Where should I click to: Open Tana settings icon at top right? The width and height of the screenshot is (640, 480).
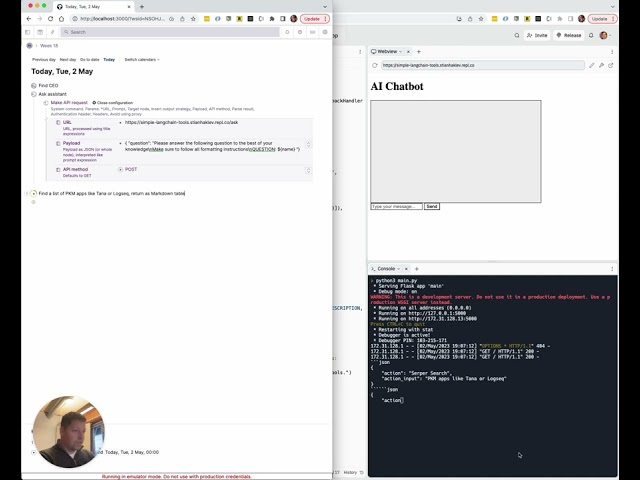325,32
